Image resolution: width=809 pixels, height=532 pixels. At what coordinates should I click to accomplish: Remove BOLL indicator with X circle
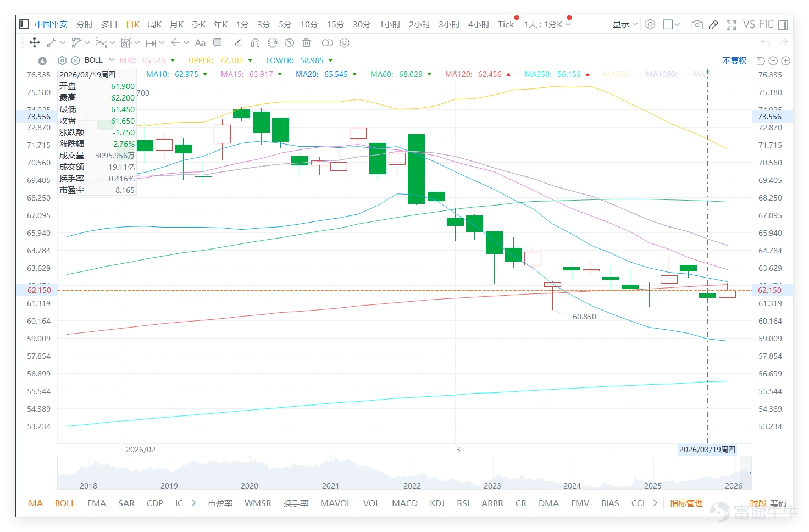[75, 60]
